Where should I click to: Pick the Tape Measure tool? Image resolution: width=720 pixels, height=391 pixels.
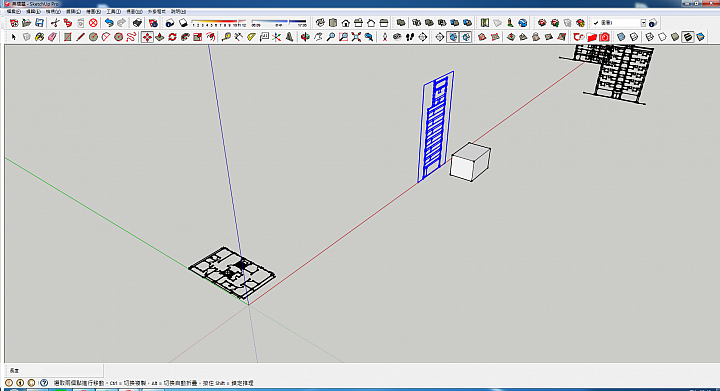point(226,37)
